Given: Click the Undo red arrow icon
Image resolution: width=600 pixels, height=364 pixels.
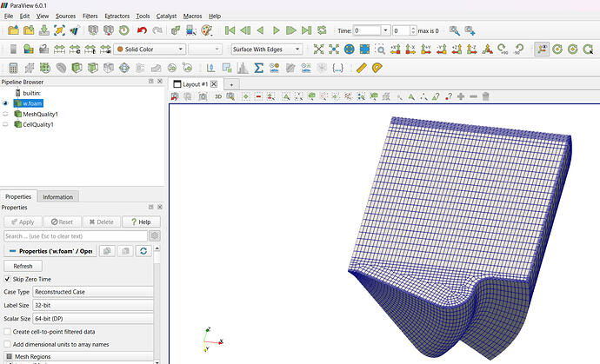Looking at the screenshot, I should coord(142,30).
